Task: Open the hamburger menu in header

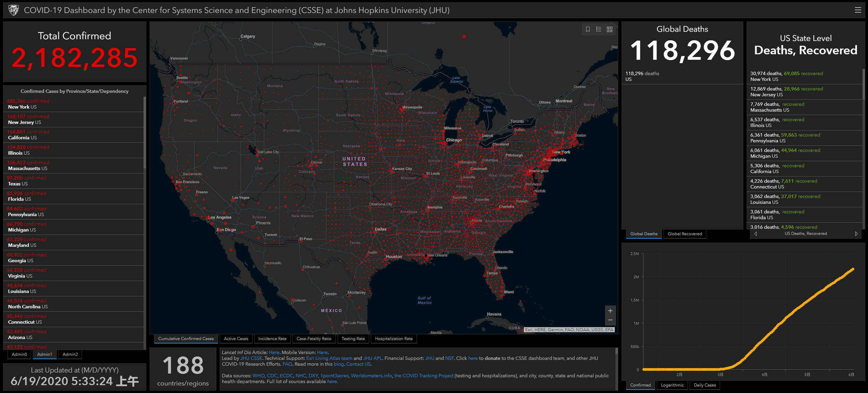Action: [x=858, y=10]
